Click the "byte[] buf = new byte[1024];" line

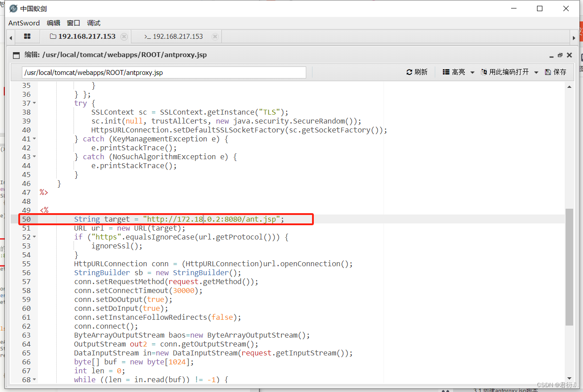(134, 362)
